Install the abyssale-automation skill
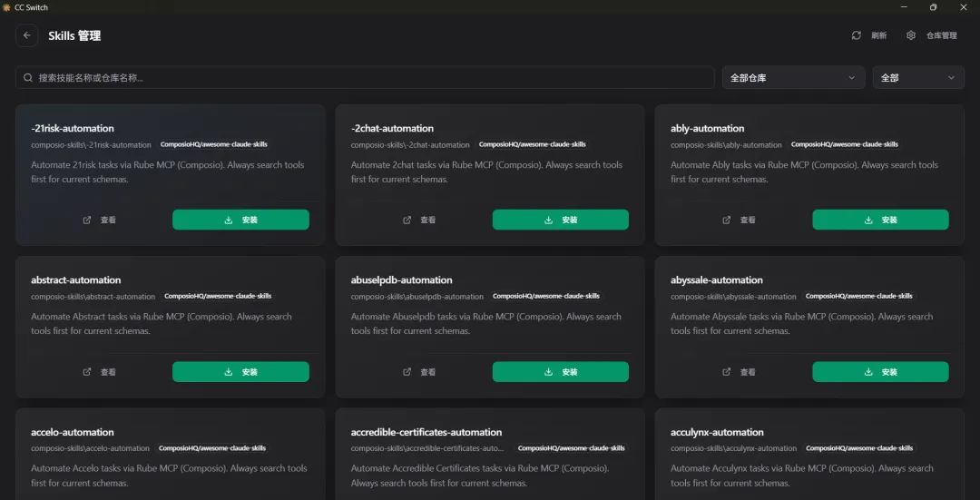Viewport: 980px width, 500px height. [880, 372]
